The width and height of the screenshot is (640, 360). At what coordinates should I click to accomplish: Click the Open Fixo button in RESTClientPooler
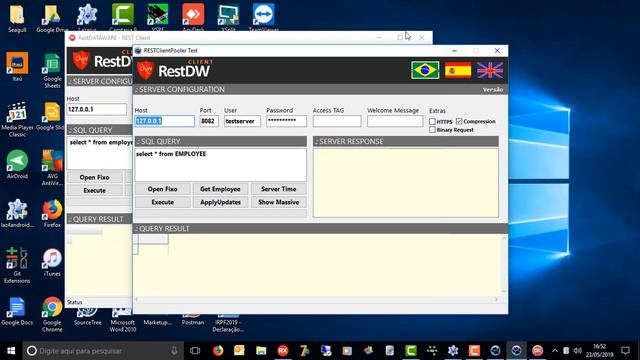coord(162,189)
